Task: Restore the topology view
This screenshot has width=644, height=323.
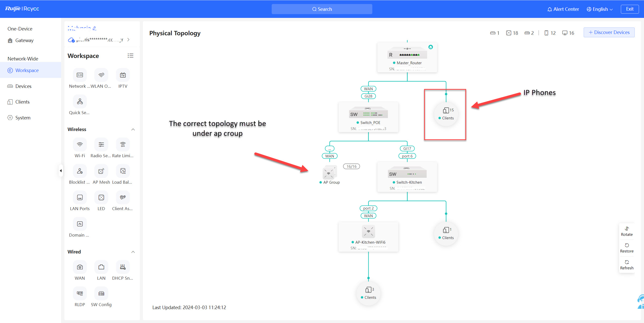Action: click(627, 245)
